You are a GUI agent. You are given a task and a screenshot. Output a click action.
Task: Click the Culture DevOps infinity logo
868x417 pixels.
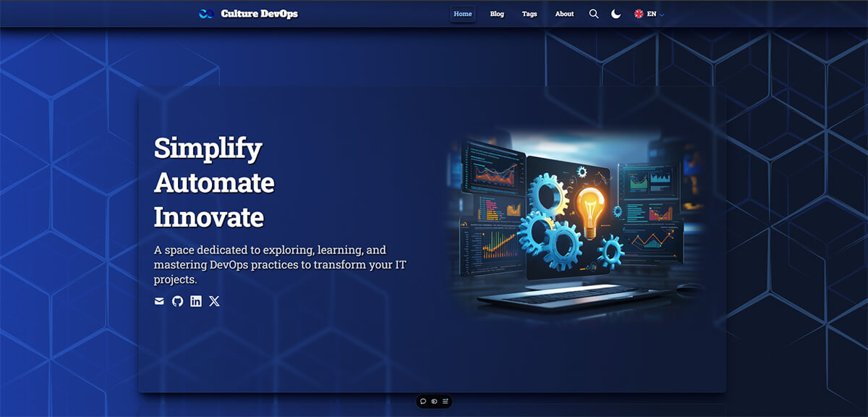pyautogui.click(x=206, y=14)
